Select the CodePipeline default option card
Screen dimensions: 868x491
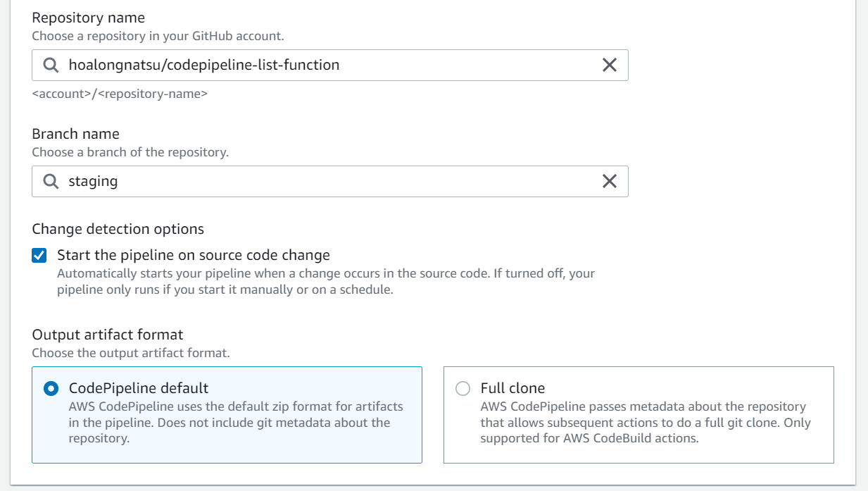[x=226, y=414]
